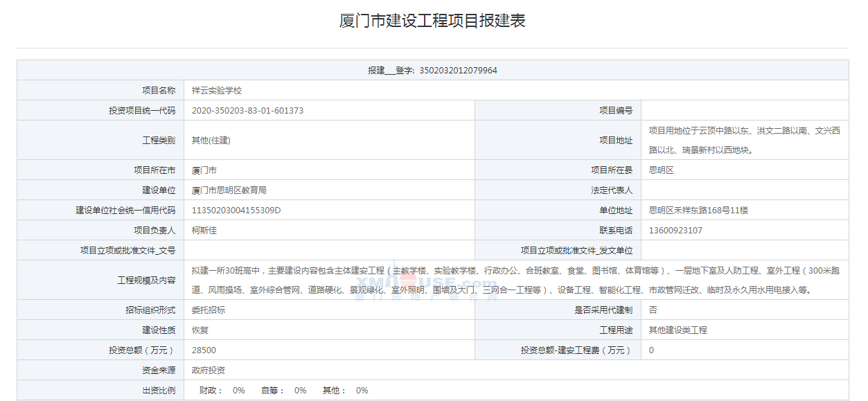The width and height of the screenshot is (868, 401).
Task: Click the value 委托招标
Action: point(209,310)
